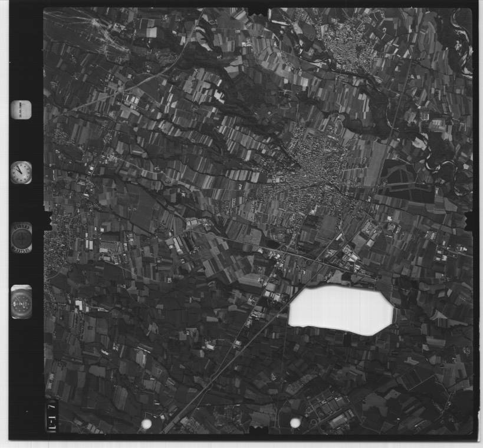Click the white circular dot at bottom left of photo
The image size is (483, 448).
[147, 424]
